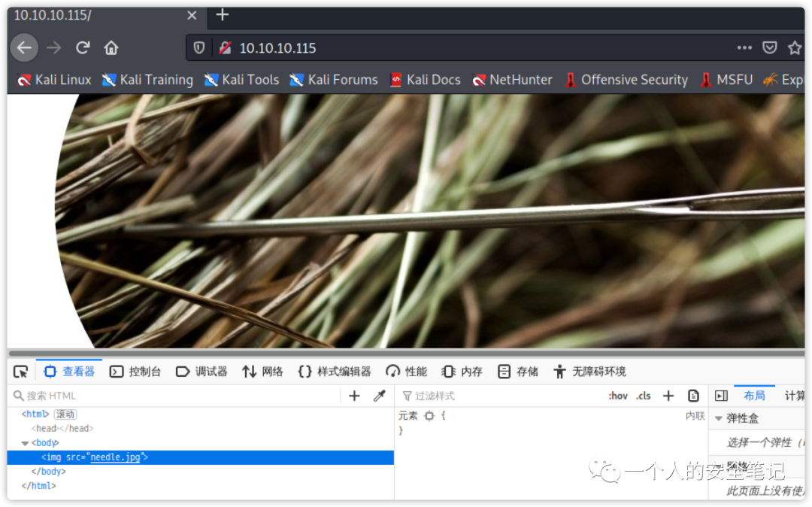Click the shield tracking protection icon
This screenshot has width=812, height=507.
198,48
